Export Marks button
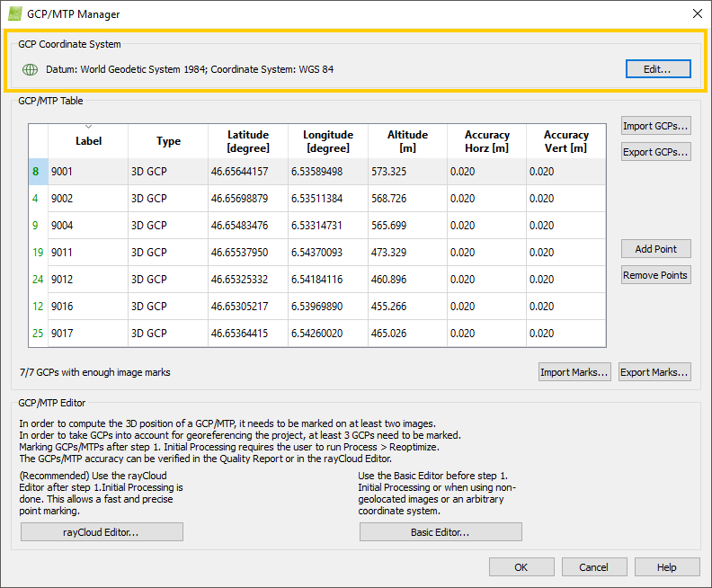 (654, 372)
